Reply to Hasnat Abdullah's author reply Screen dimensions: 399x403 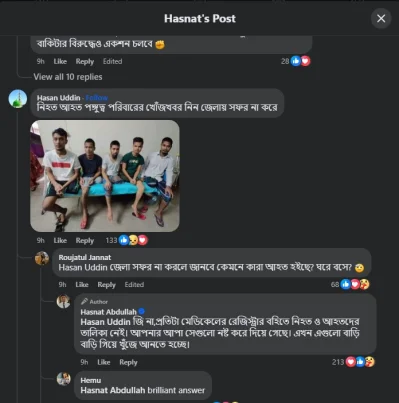coord(128,362)
